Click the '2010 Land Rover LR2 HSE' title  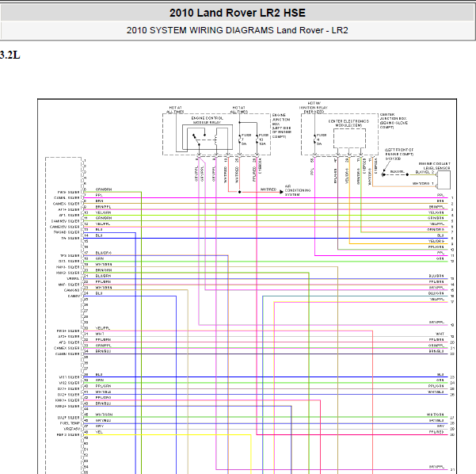click(x=238, y=13)
